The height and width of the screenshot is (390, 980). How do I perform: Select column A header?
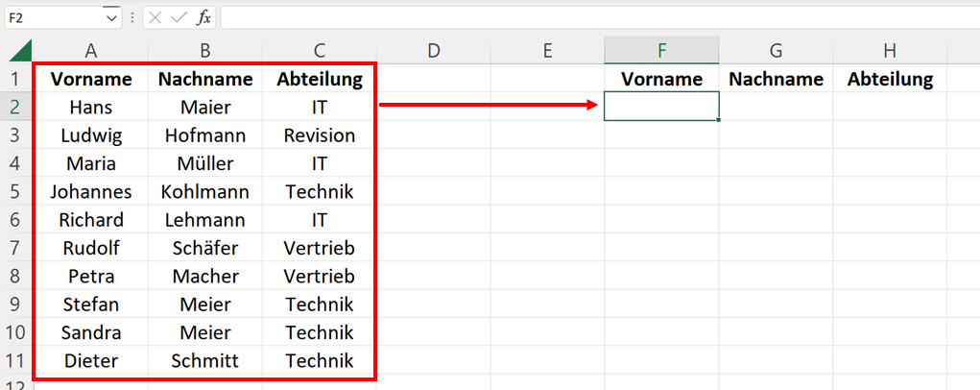[x=91, y=50]
